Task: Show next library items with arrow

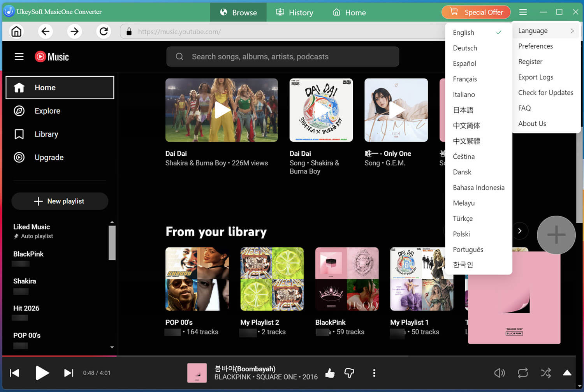Action: pos(520,231)
